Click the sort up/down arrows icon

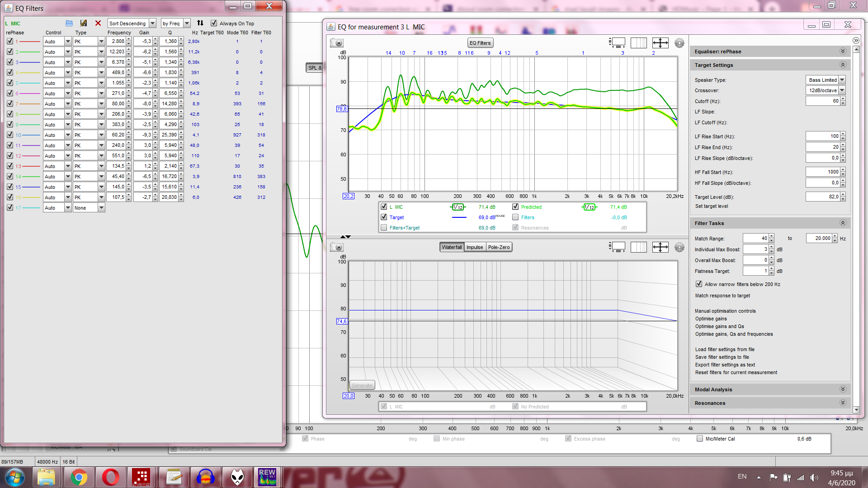click(200, 23)
